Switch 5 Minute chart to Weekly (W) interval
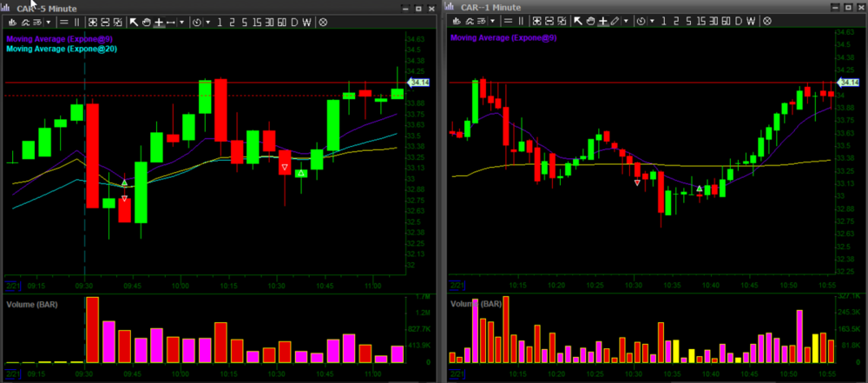Screen dimensions: 868x383 coord(307,22)
